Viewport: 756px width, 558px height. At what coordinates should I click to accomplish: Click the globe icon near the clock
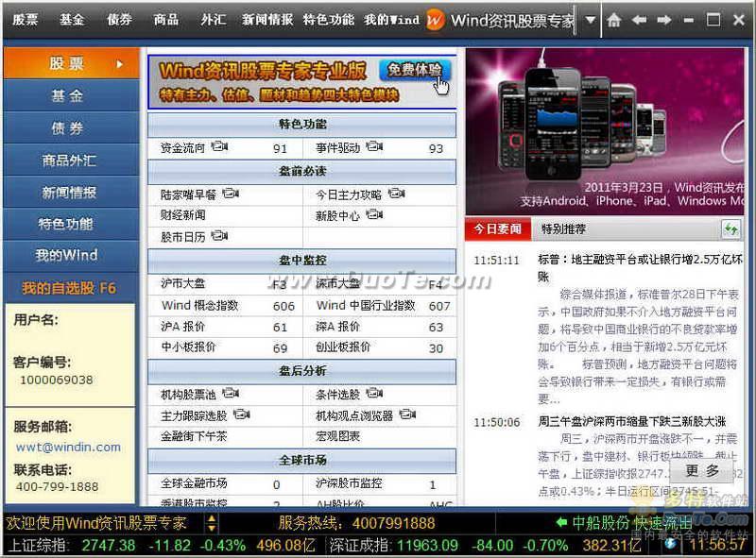670,545
